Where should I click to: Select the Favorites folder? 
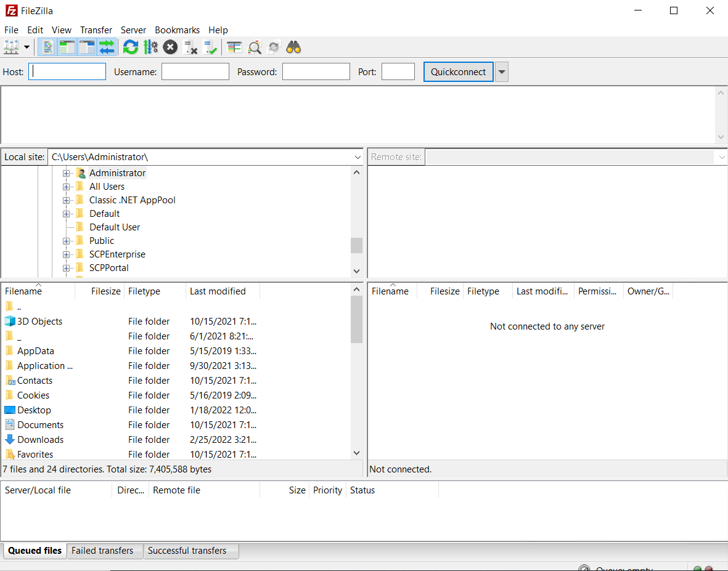coord(35,455)
